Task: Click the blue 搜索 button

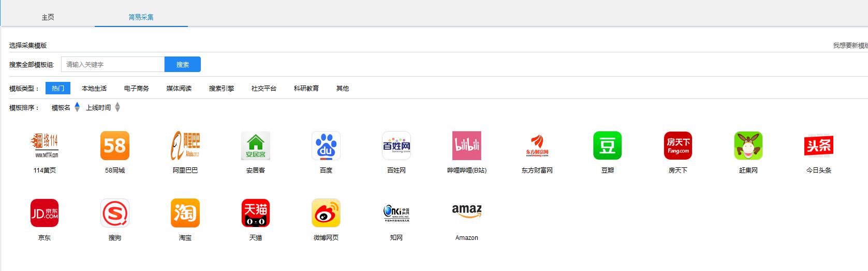Action: tap(183, 64)
